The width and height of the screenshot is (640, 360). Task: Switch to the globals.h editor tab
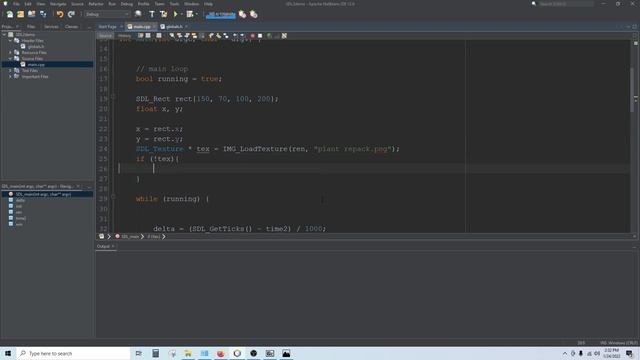(x=174, y=27)
